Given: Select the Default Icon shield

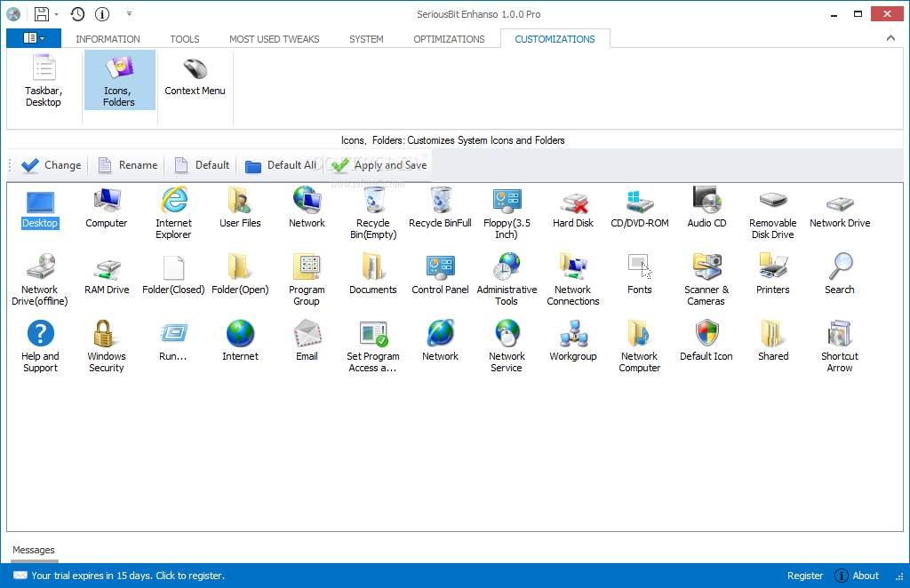Looking at the screenshot, I should click(706, 342).
